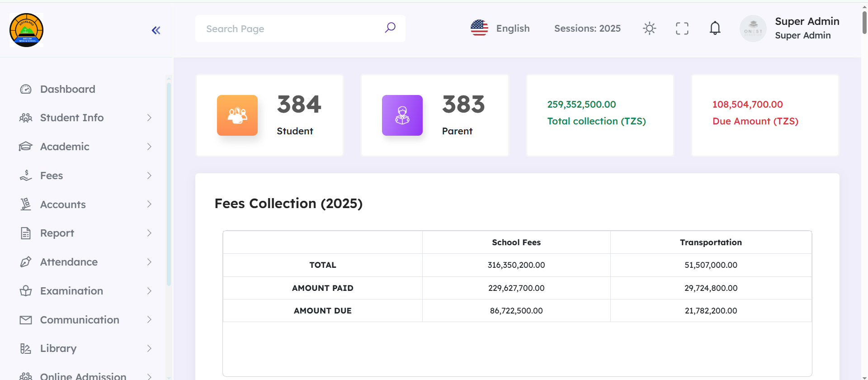The width and height of the screenshot is (868, 380).
Task: Select Library in the sidebar
Action: [x=58, y=348]
